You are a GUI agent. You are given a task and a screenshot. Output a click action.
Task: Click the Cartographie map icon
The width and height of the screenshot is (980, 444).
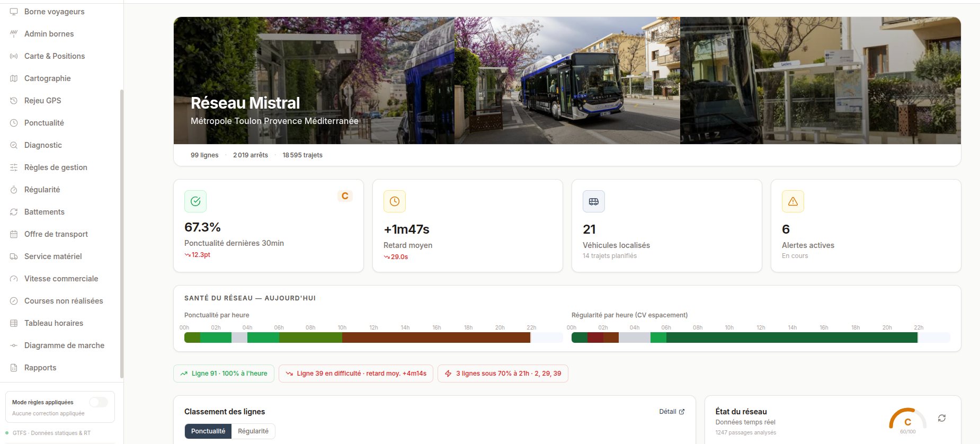pyautogui.click(x=14, y=78)
